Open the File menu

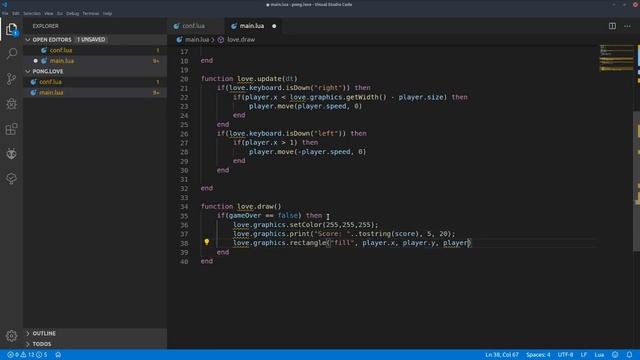pyautogui.click(x=5, y=13)
